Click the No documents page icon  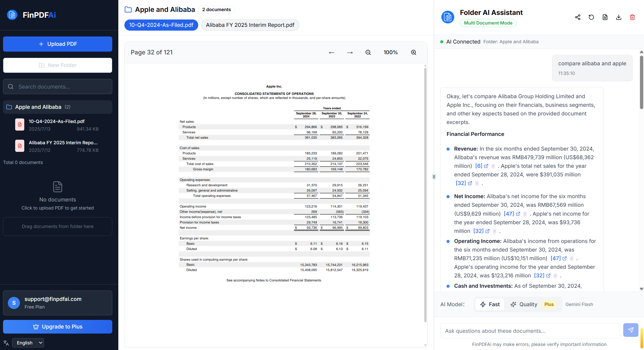coord(58,187)
